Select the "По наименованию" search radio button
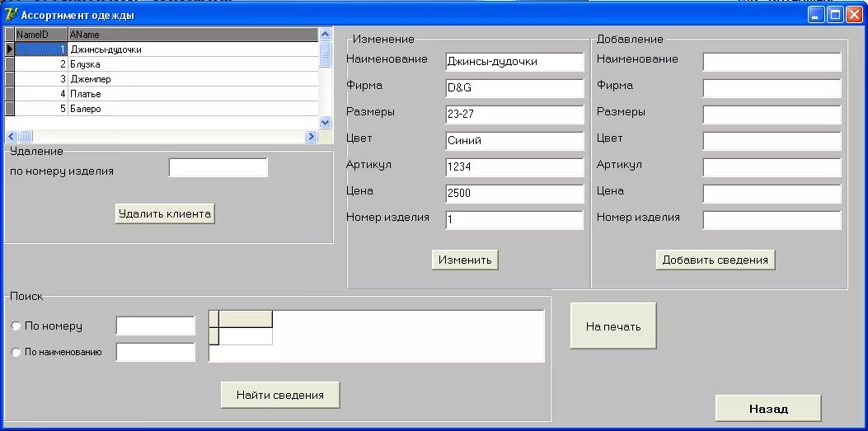The image size is (868, 431). click(x=16, y=352)
